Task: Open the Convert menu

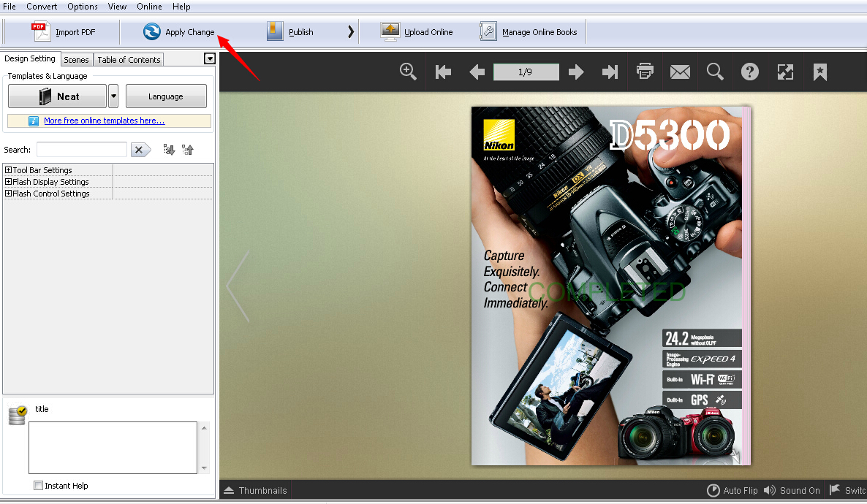Action: point(42,7)
